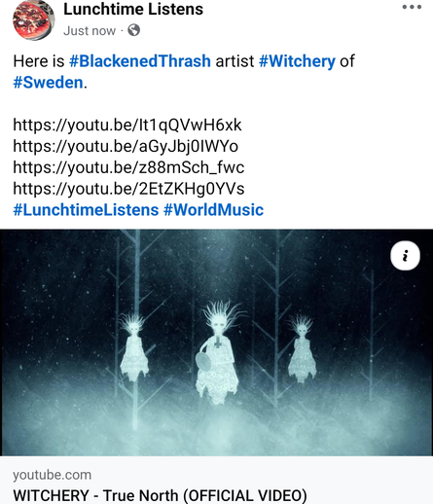Click the Just now timestamp
The height and width of the screenshot is (504, 433).
tap(90, 31)
